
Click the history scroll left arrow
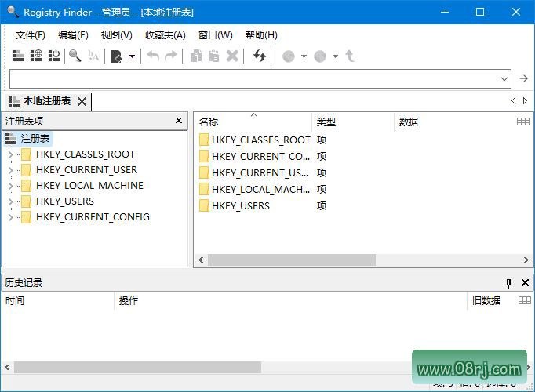coord(7,368)
